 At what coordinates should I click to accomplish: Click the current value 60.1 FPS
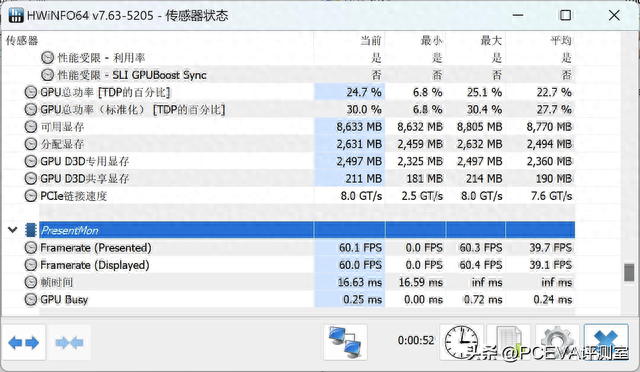click(360, 247)
